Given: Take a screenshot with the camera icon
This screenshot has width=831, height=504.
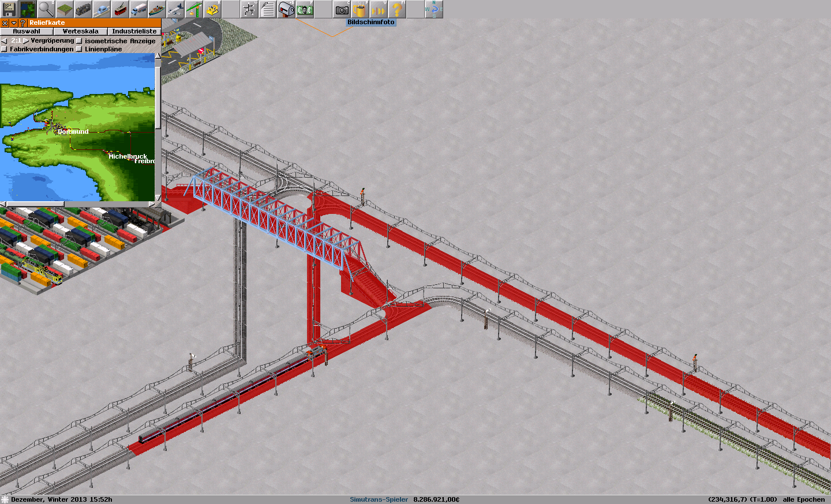Looking at the screenshot, I should [342, 9].
